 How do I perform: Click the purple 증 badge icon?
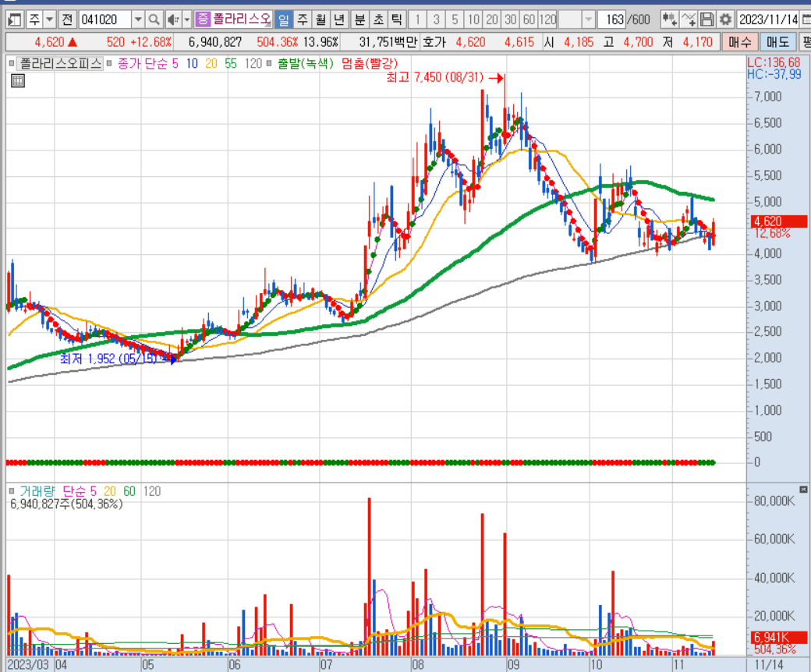203,20
